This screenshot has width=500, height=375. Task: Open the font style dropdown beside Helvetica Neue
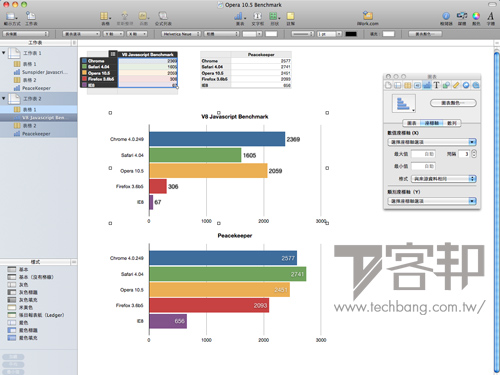[x=222, y=34]
